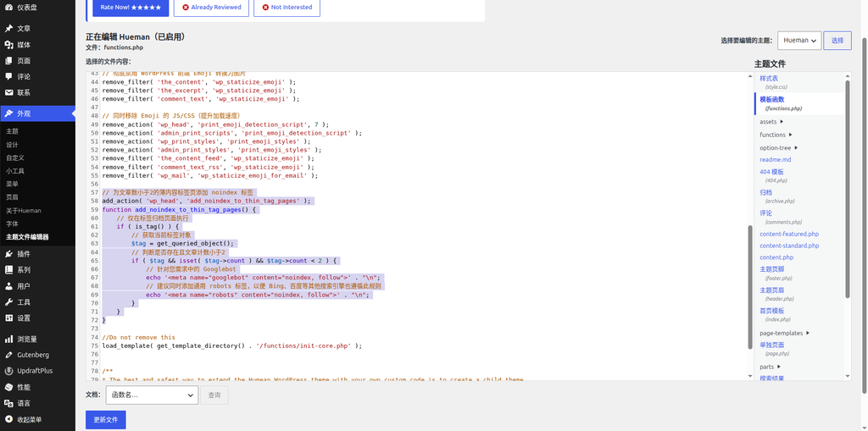The image size is (868, 431).
Task: Click the 评论 comment bubble icon
Action: (x=8, y=77)
